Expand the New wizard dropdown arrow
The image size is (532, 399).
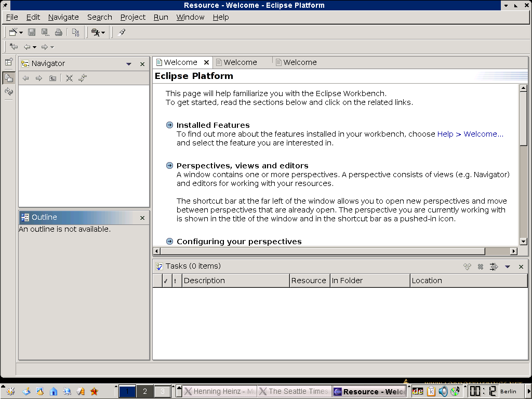[x=21, y=33]
